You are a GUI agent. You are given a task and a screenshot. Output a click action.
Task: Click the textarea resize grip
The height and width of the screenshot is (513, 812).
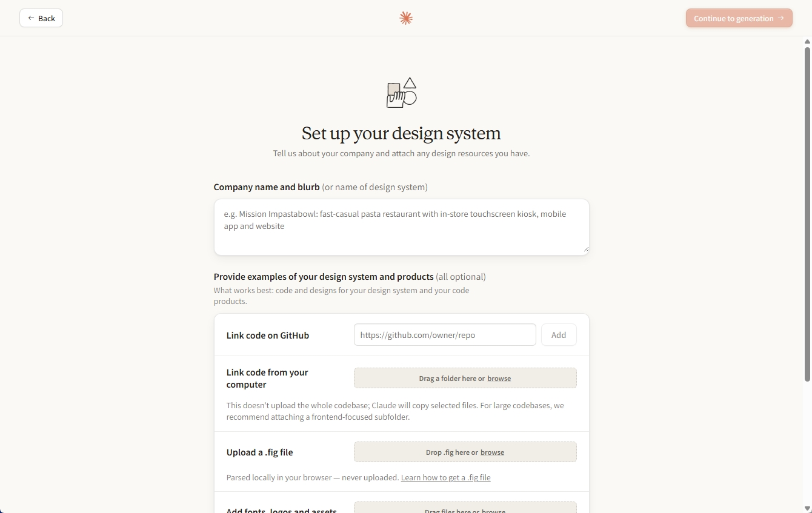(585, 249)
